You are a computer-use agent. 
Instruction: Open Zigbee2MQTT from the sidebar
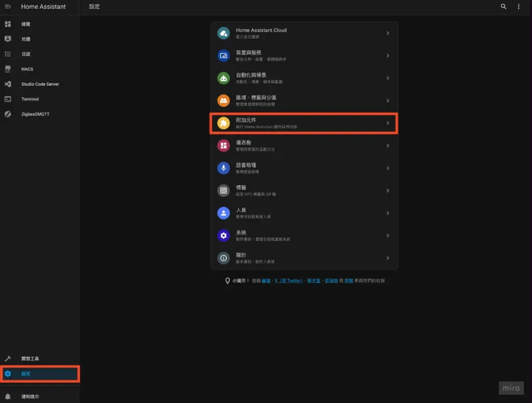tap(35, 114)
